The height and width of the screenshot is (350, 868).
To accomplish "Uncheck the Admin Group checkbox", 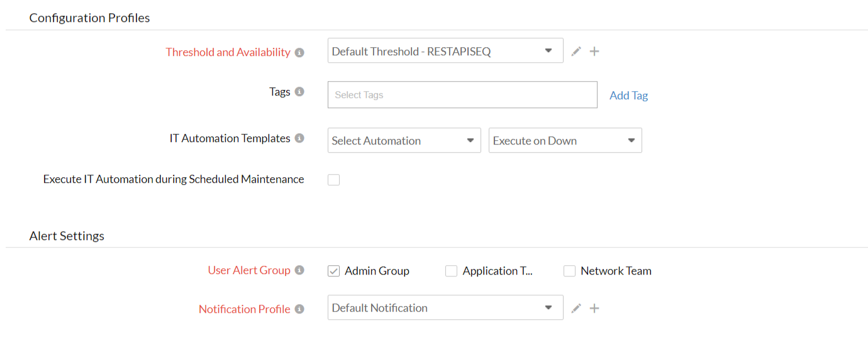I will click(333, 271).
